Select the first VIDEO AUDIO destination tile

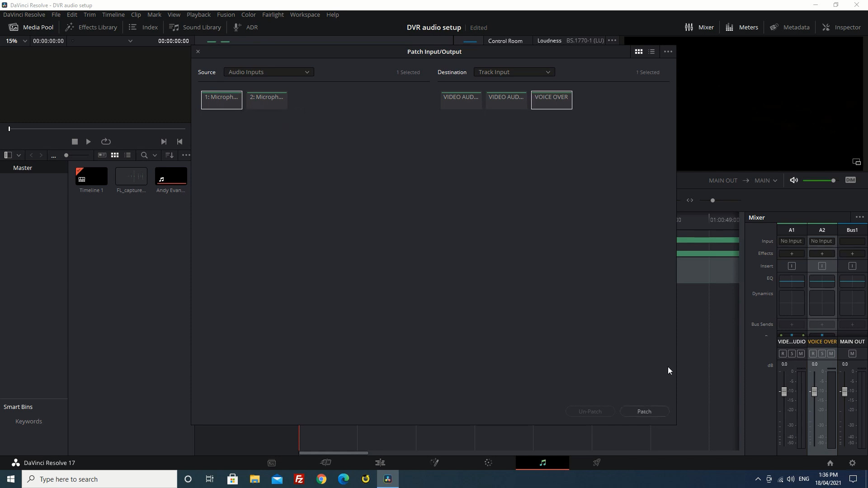click(x=461, y=100)
